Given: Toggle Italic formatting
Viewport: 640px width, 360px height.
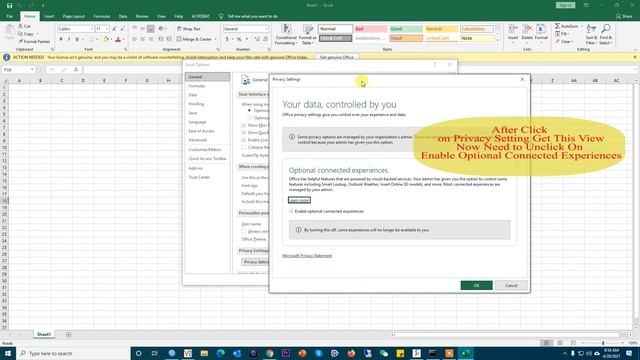Looking at the screenshot, I should (69, 39).
